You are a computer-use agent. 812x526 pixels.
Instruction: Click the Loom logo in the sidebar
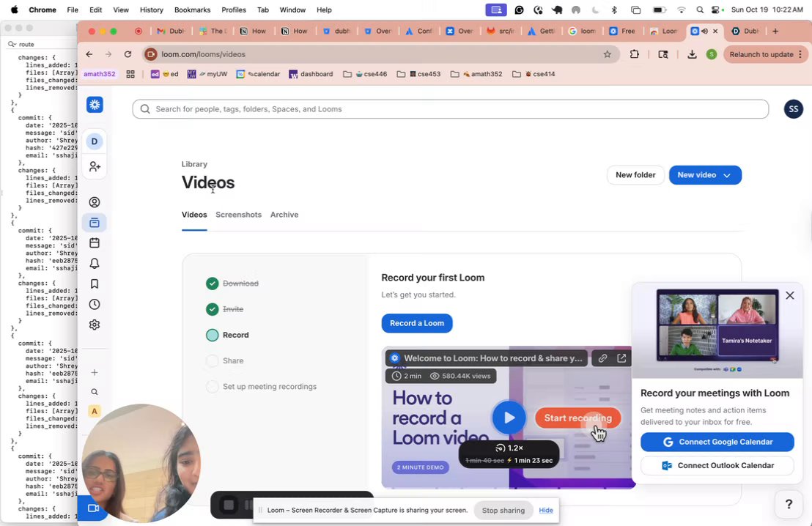pos(95,105)
